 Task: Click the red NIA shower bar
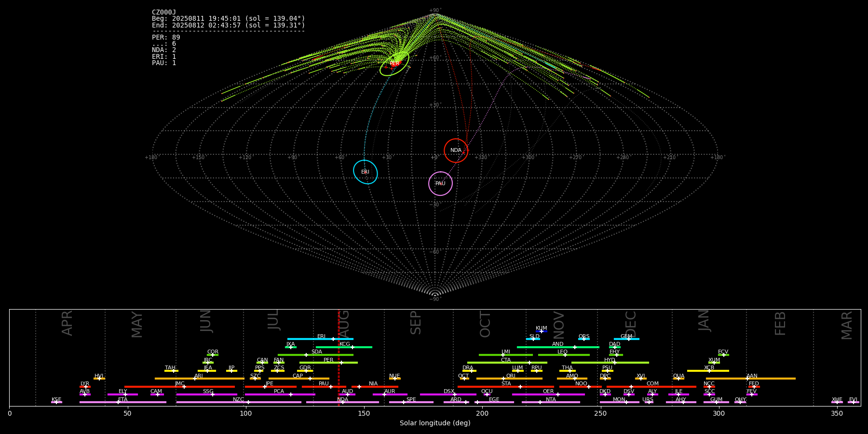coord(375,386)
